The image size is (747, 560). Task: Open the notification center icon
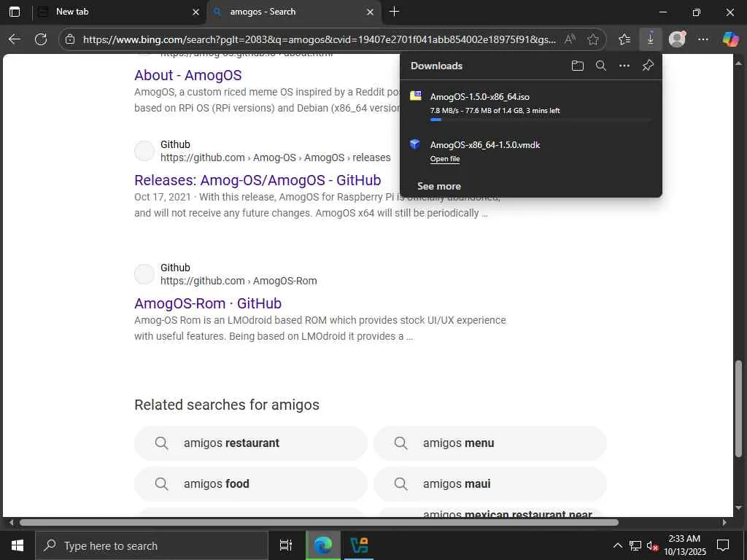coord(723,545)
